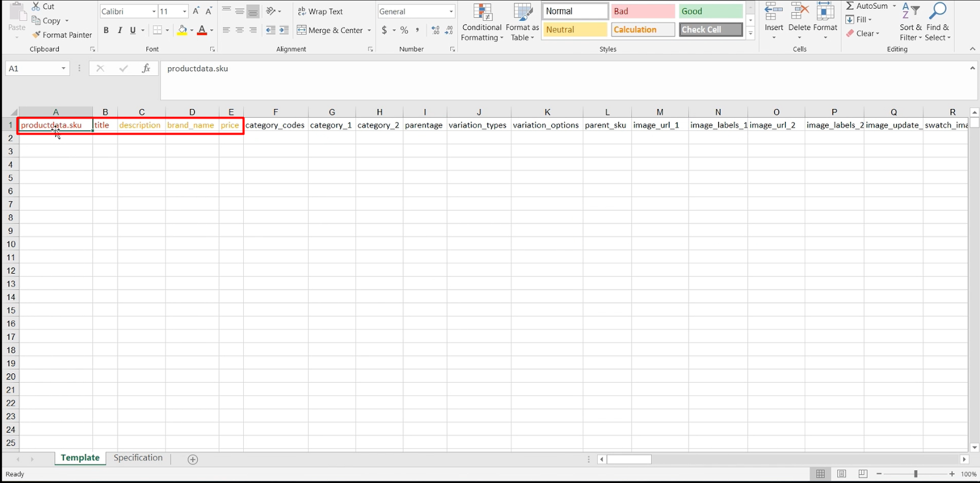Open the Calibri font name dropdown
This screenshot has height=483, width=980.
click(154, 11)
